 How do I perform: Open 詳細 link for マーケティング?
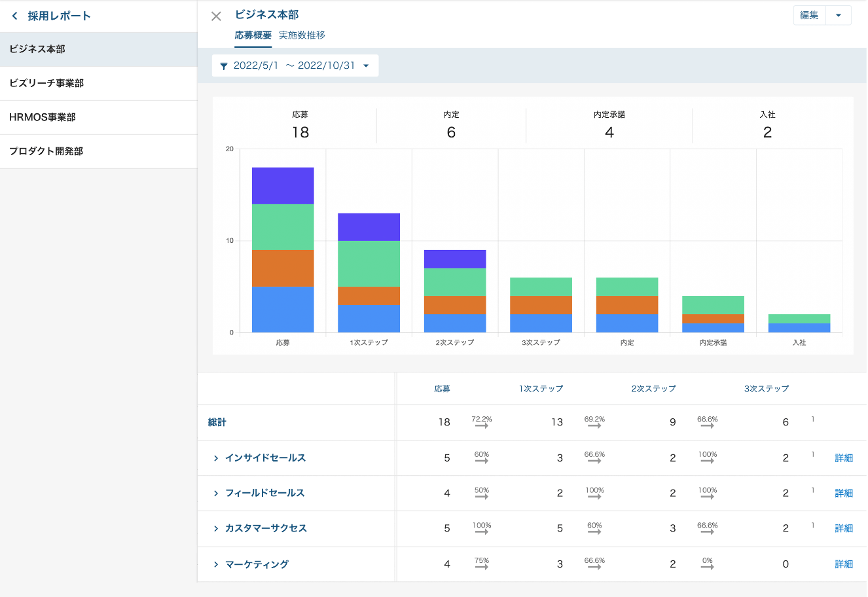844,564
